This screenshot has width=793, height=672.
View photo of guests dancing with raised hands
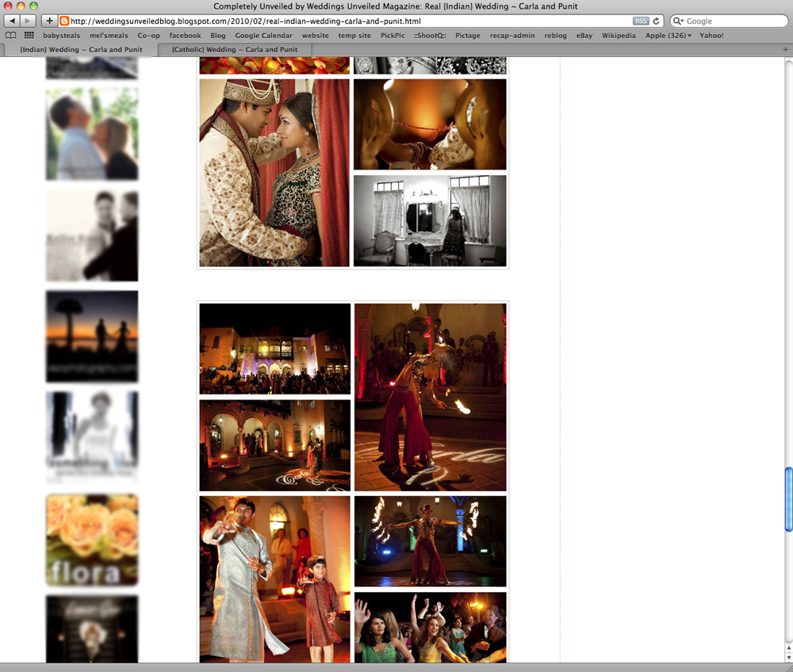(x=431, y=628)
